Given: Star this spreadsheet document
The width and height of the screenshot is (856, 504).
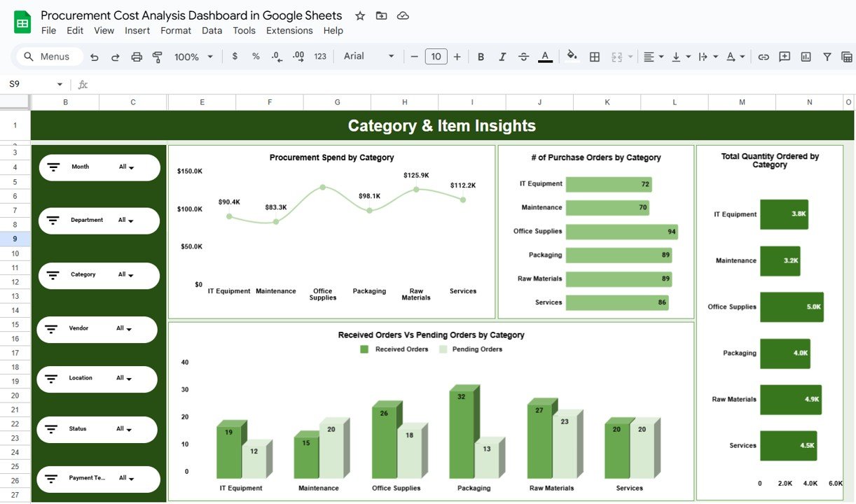Looking at the screenshot, I should point(360,15).
